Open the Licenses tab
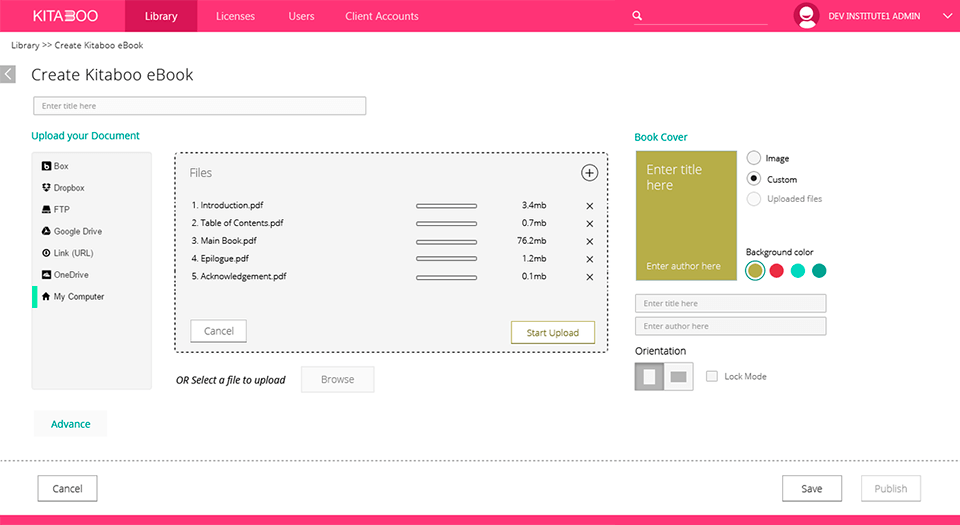960x525 pixels. [235, 16]
